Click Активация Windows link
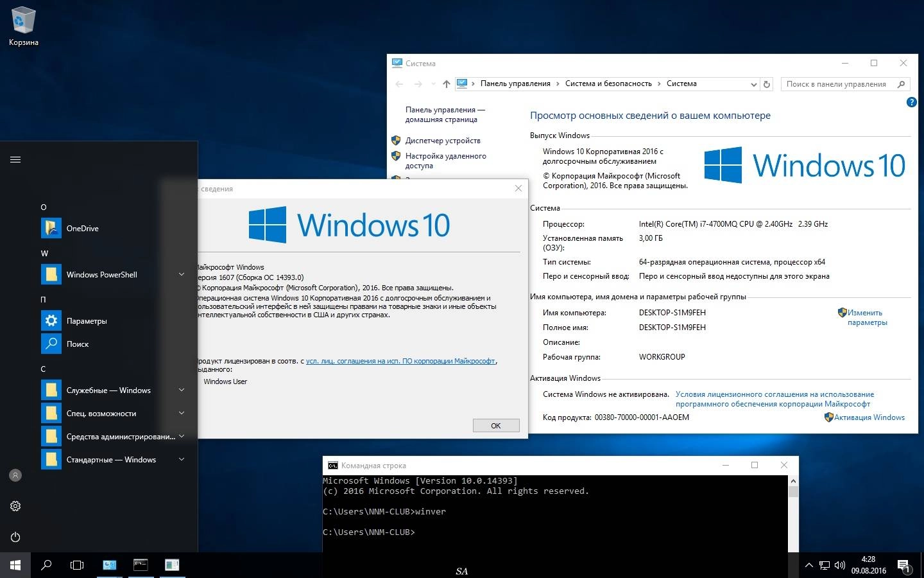Image resolution: width=924 pixels, height=578 pixels. pos(869,417)
